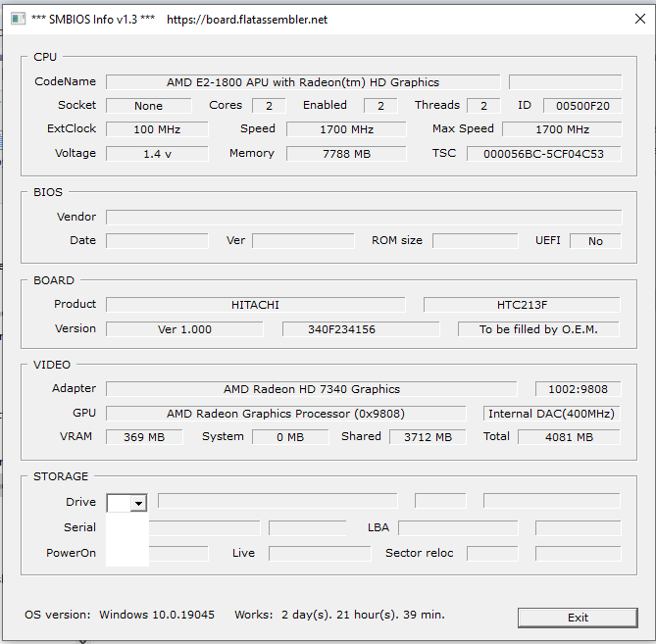Select the CPU ID field 00500F20
The image size is (656, 644).
click(582, 106)
